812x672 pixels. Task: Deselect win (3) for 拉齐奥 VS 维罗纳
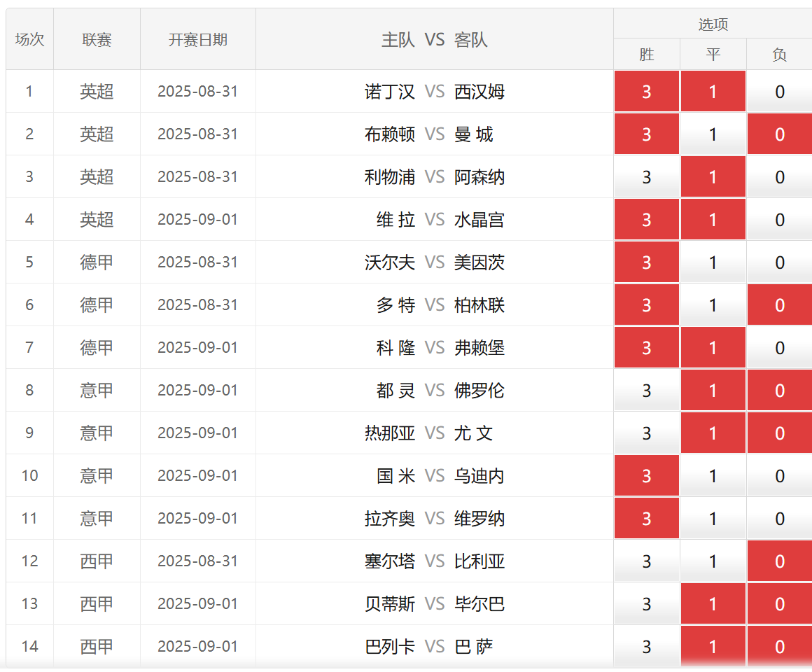pos(646,519)
